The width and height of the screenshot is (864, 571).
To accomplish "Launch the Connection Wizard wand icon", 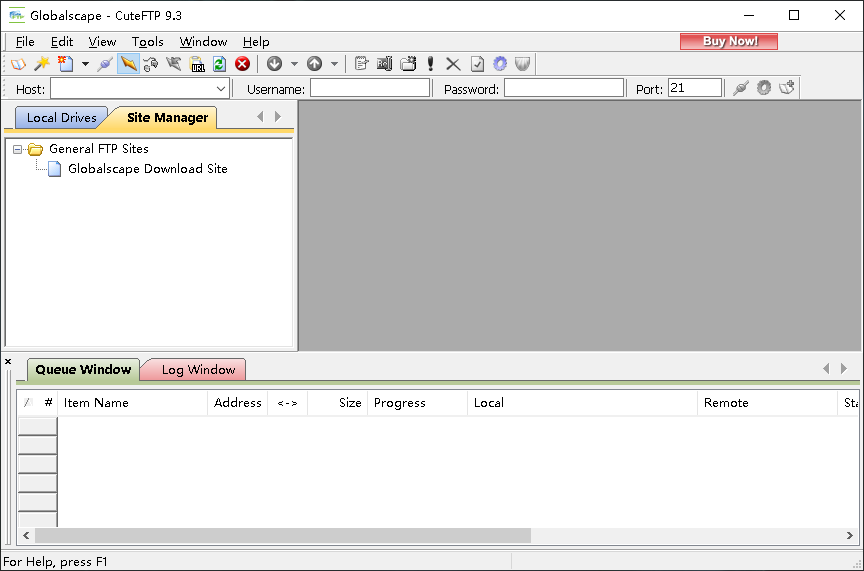I will click(42, 64).
